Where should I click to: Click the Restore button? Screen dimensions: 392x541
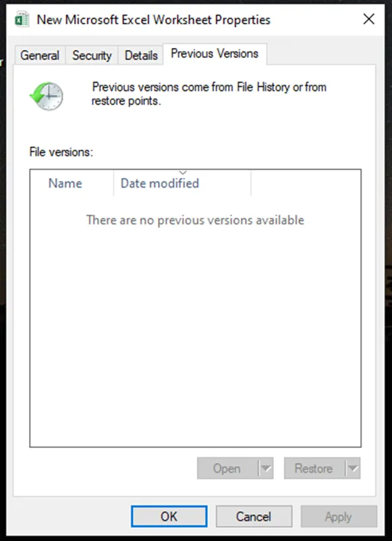[x=314, y=468]
